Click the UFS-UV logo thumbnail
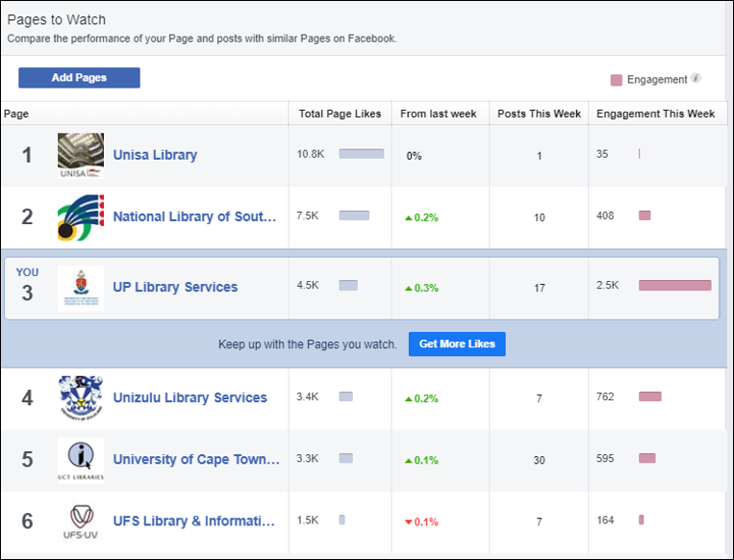The width and height of the screenshot is (734, 560). (x=81, y=522)
